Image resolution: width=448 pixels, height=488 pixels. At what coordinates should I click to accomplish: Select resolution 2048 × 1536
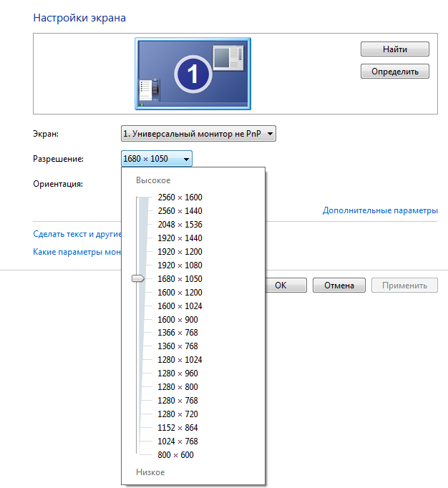pyautogui.click(x=180, y=225)
